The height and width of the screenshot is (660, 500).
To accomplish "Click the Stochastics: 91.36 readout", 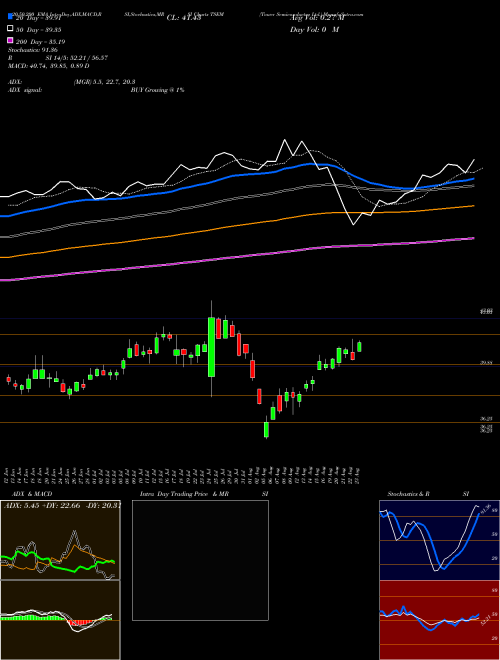I will tap(33, 50).
